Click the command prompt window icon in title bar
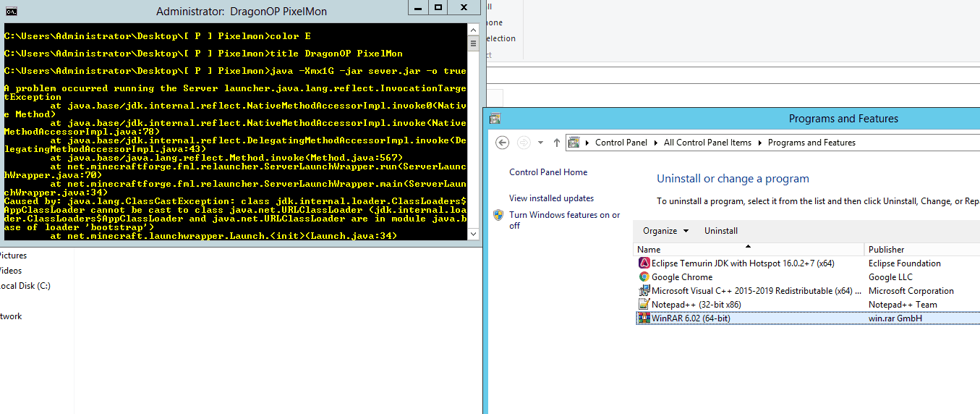Image resolution: width=980 pixels, height=414 pixels. (10, 12)
